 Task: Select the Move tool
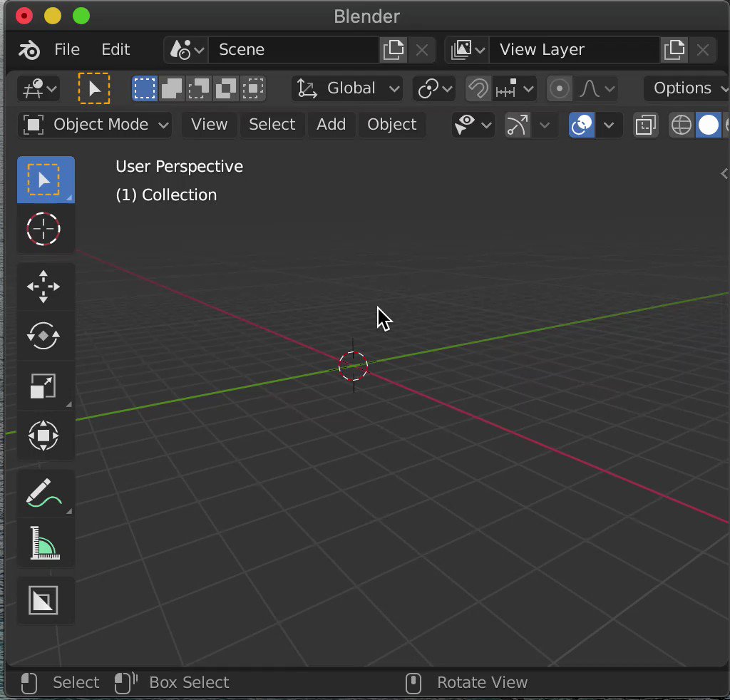[x=46, y=287]
